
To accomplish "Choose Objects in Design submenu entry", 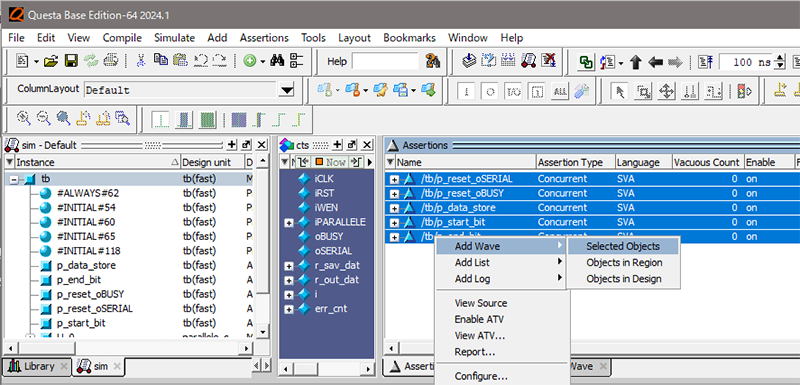I will [623, 279].
